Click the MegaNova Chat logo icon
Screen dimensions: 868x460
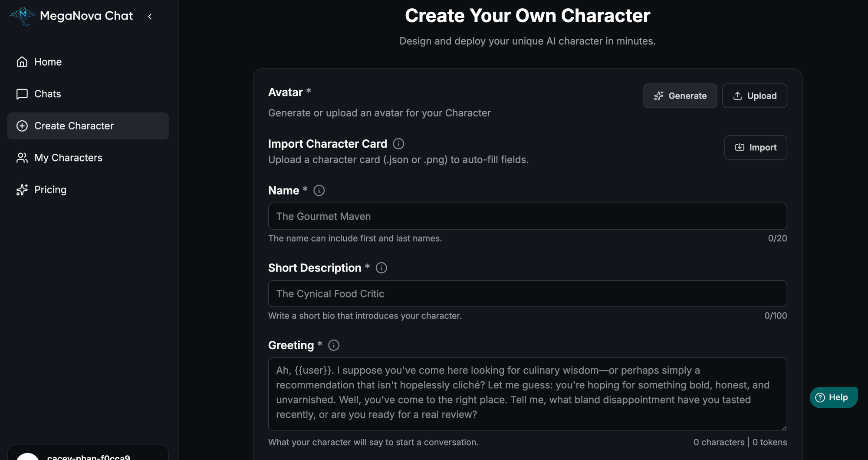click(x=23, y=16)
